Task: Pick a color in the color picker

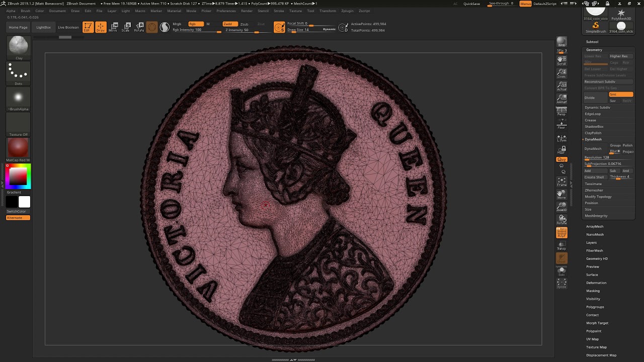Action: [18, 176]
